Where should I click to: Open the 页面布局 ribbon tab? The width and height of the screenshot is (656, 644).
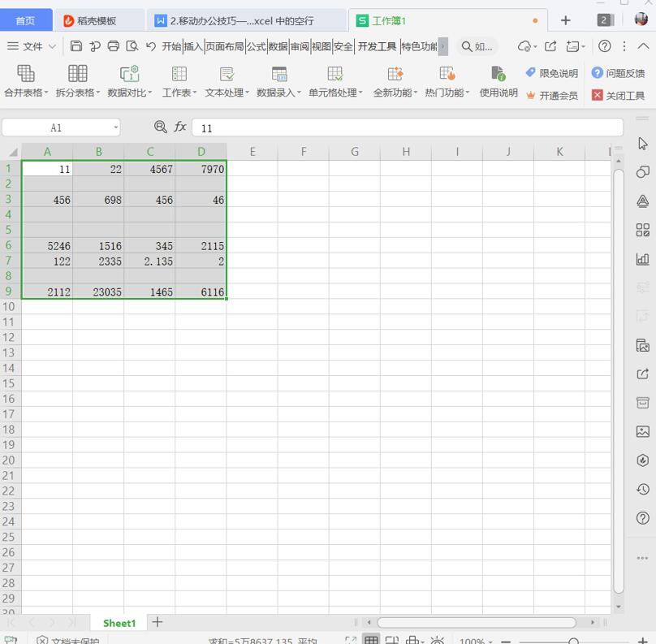225,46
